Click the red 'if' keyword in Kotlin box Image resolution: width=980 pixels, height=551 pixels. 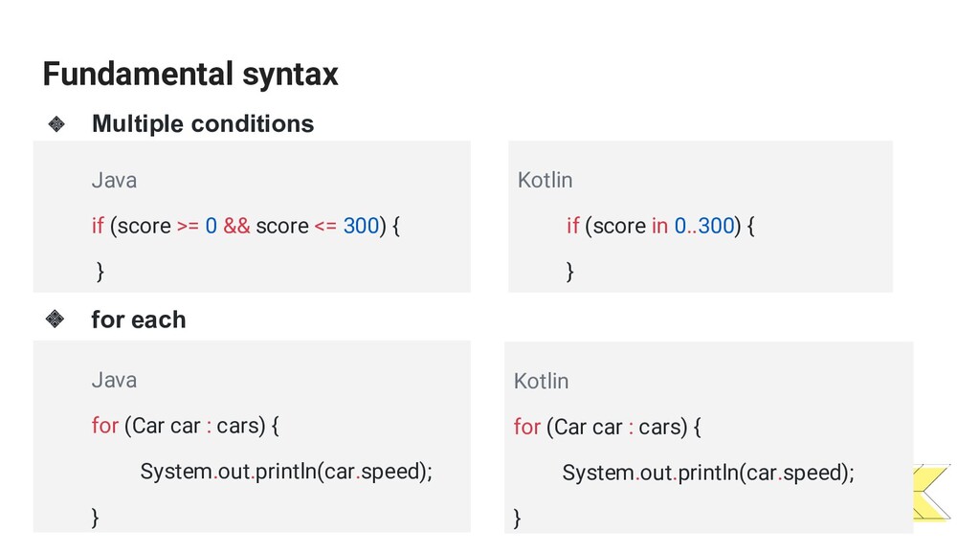click(x=572, y=226)
